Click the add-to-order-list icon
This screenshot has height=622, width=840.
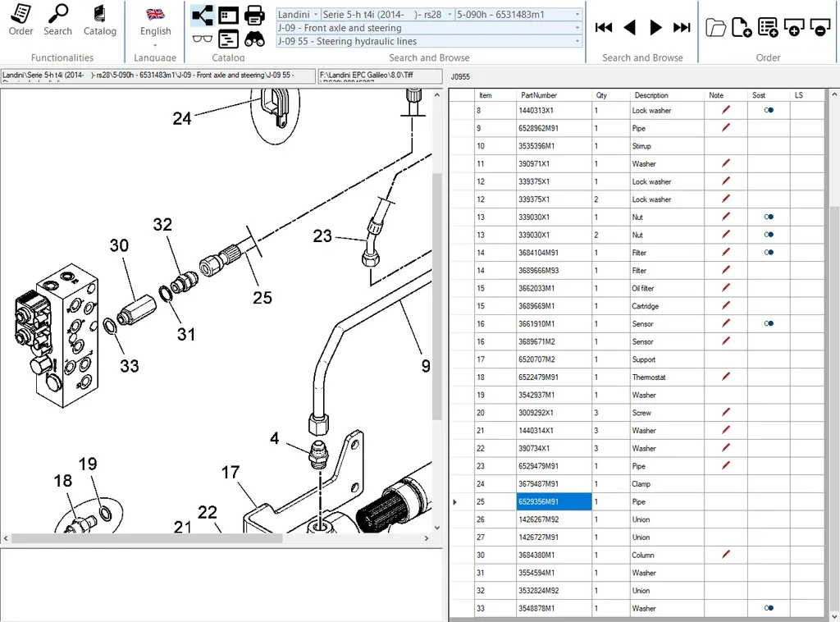coord(768,26)
